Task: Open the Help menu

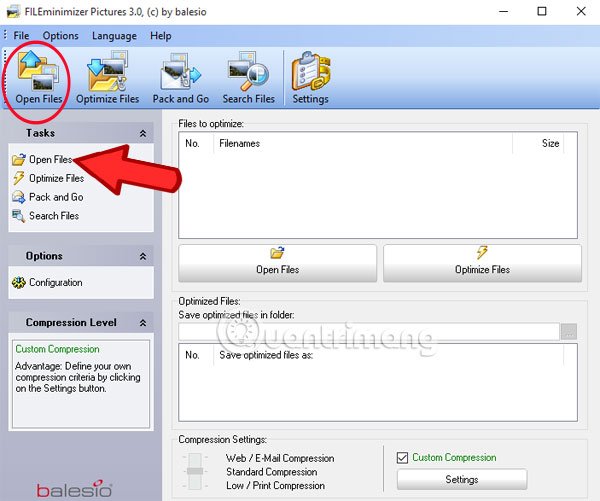Action: tap(161, 36)
